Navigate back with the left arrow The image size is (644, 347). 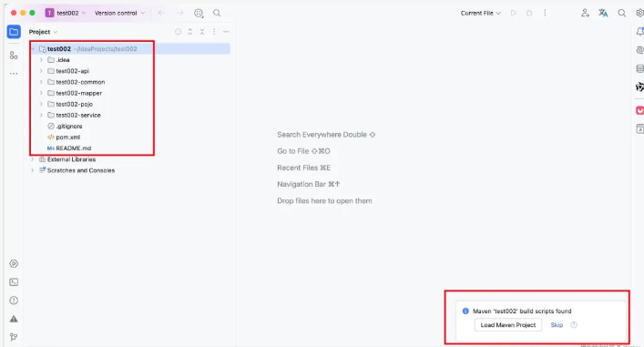161,13
